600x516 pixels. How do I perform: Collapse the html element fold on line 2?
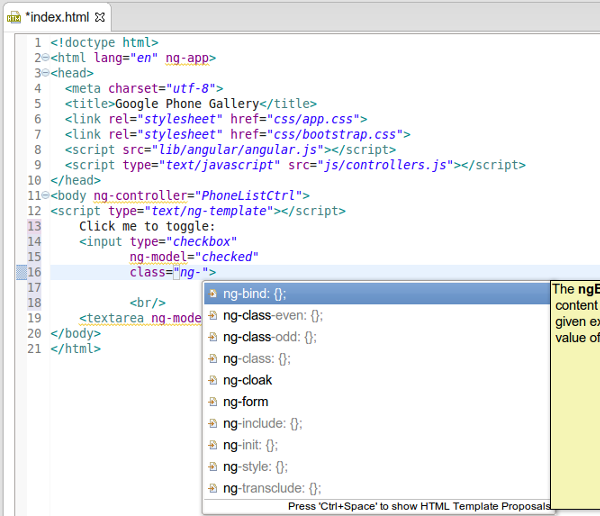[x=46, y=57]
